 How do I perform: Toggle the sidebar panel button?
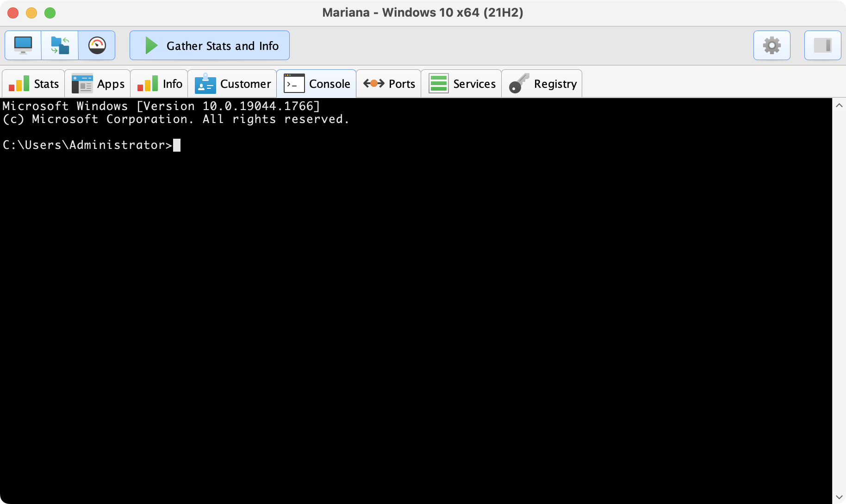(x=823, y=45)
